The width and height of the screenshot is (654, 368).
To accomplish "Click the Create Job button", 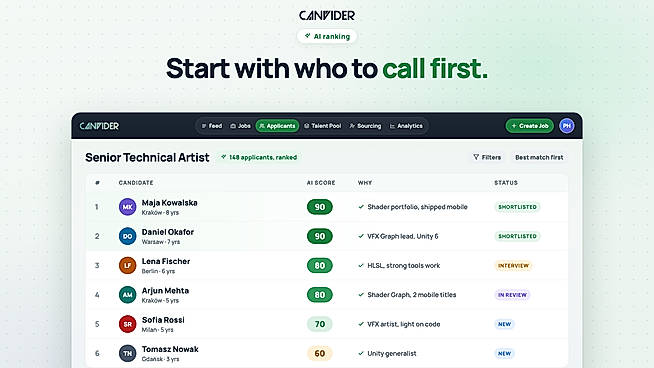I will click(530, 126).
